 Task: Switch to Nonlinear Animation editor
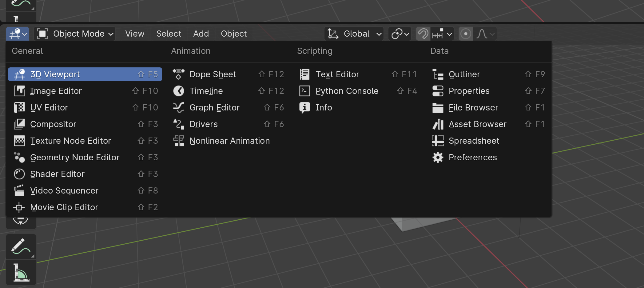pyautogui.click(x=229, y=141)
